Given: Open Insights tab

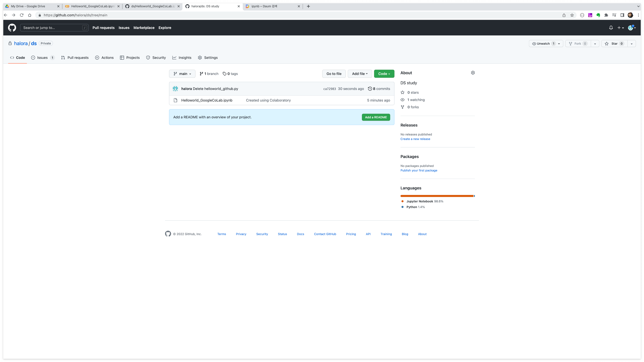Looking at the screenshot, I should click(x=182, y=58).
